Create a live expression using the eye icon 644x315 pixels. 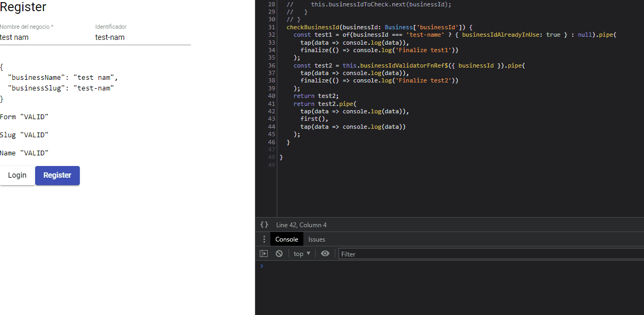click(325, 253)
